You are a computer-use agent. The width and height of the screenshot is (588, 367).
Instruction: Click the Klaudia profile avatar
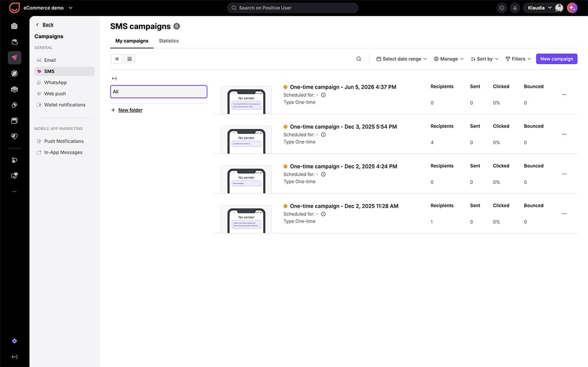click(559, 8)
